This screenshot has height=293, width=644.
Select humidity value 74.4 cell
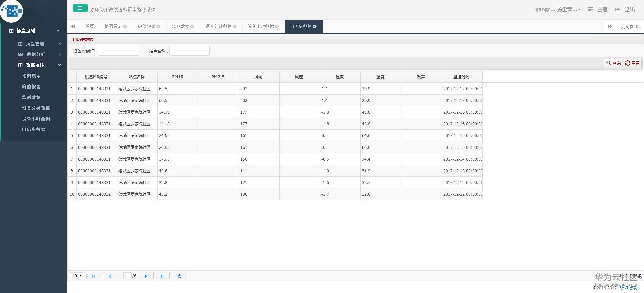coord(381,159)
